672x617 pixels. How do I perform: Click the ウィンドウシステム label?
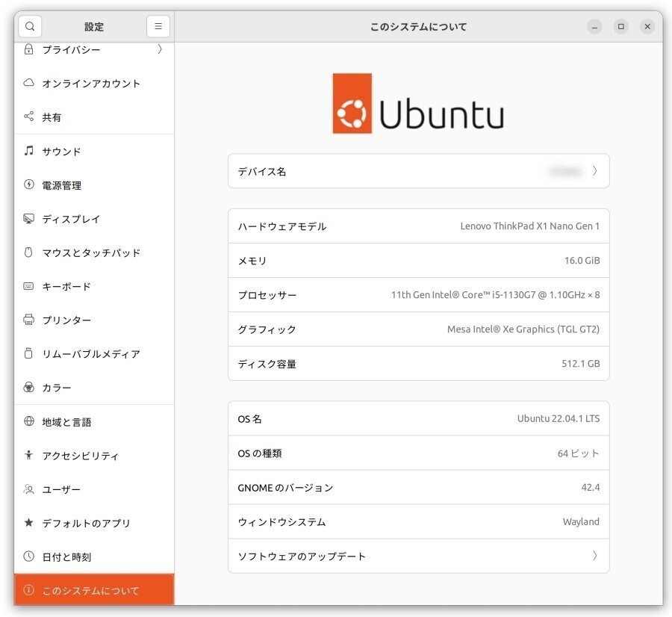pyautogui.click(x=281, y=522)
